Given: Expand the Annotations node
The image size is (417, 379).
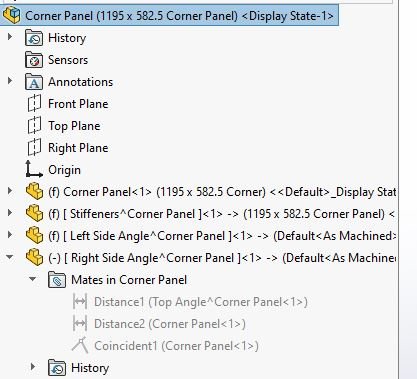Looking at the screenshot, I should [x=10, y=80].
